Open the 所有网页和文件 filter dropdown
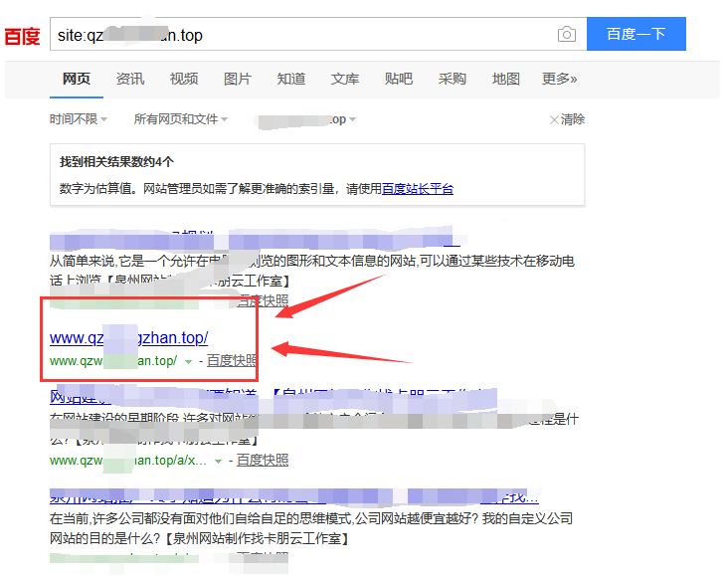The width and height of the screenshot is (728, 576). click(181, 119)
